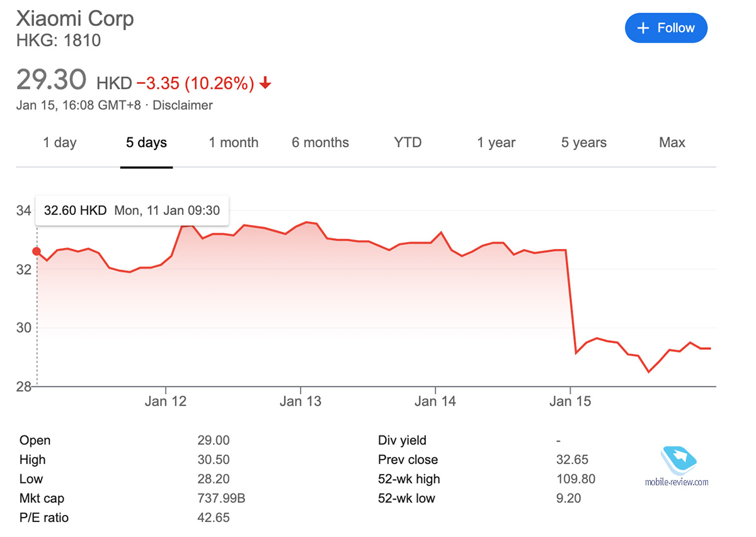Click the plus icon on the Follow button

[x=643, y=28]
